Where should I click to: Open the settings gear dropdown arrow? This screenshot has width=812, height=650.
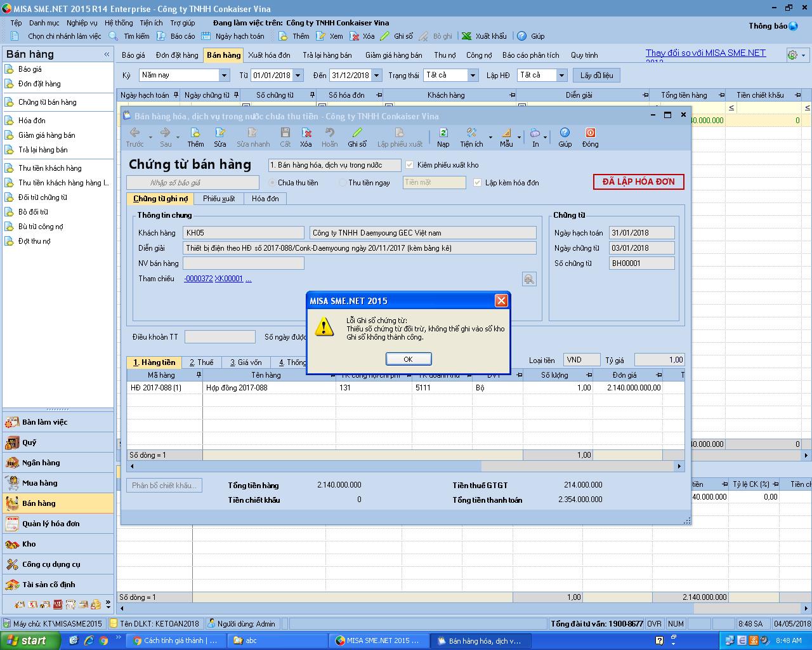pyautogui.click(x=803, y=55)
